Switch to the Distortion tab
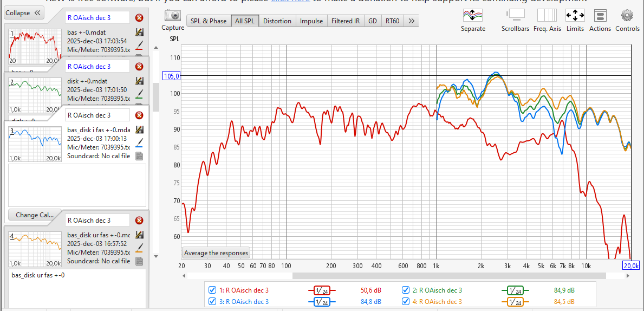 [277, 21]
